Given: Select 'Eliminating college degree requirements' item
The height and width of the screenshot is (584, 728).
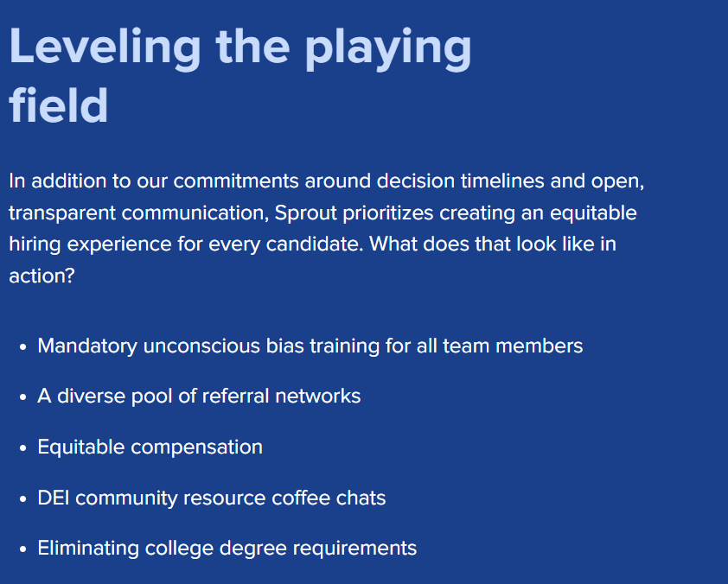Looking at the screenshot, I should click(227, 549).
